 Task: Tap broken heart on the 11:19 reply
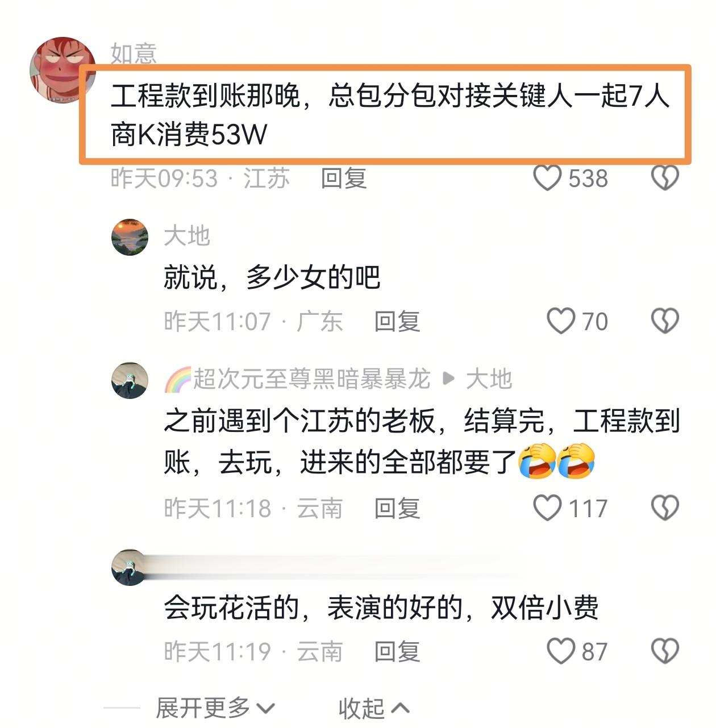tap(665, 651)
